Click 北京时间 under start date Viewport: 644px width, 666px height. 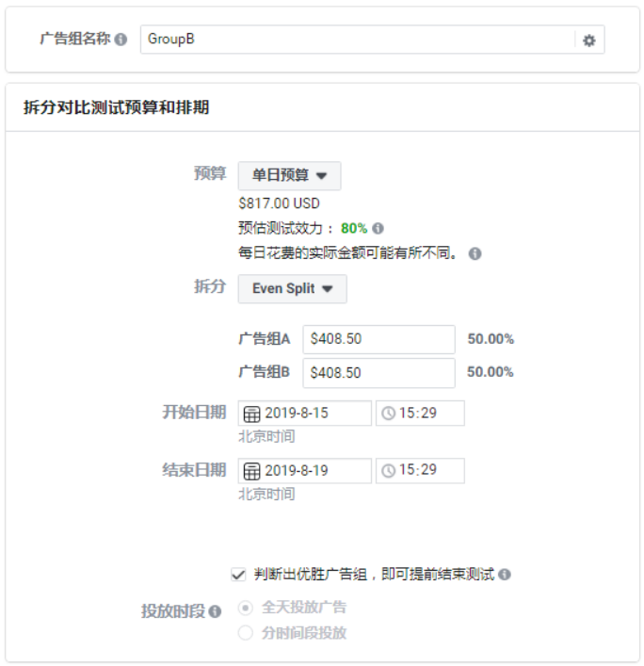(266, 437)
